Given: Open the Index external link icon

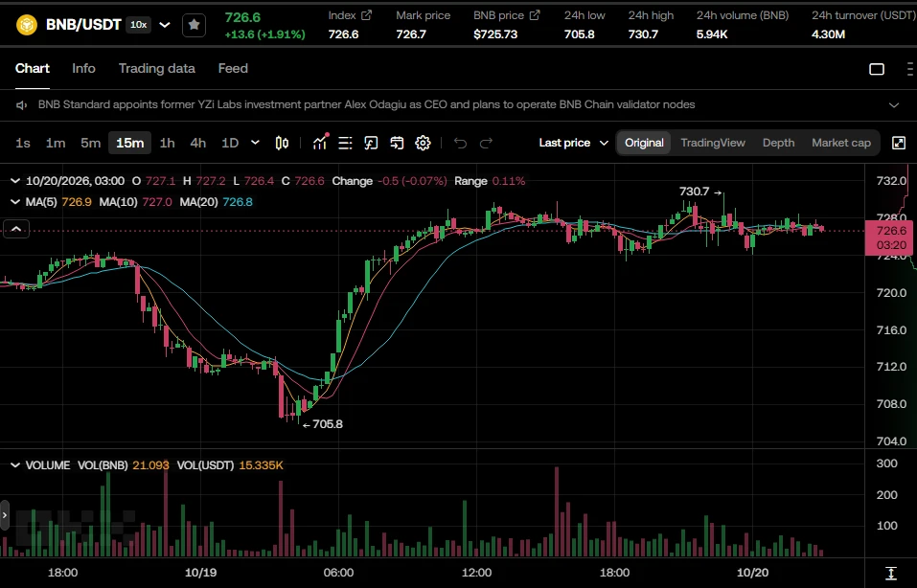Looking at the screenshot, I should pyautogui.click(x=367, y=15).
